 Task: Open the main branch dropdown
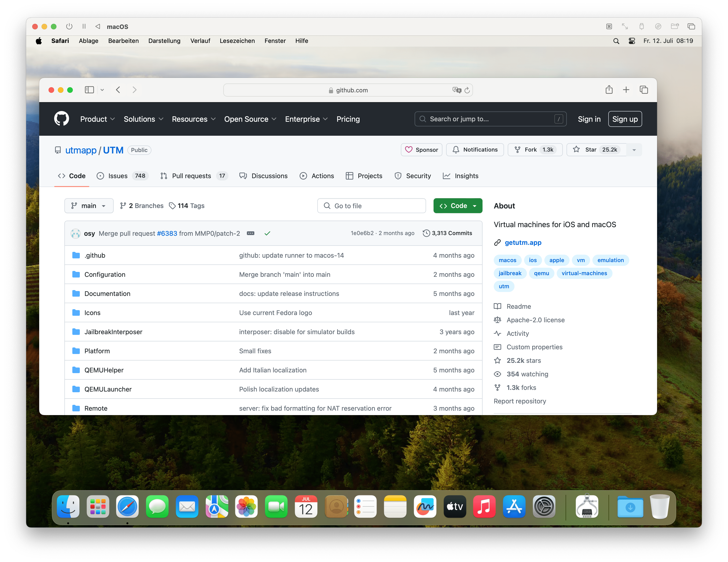pos(89,205)
